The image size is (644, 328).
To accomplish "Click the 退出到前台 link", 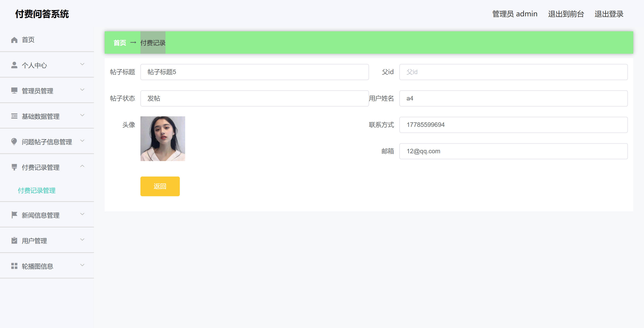I will (x=566, y=14).
